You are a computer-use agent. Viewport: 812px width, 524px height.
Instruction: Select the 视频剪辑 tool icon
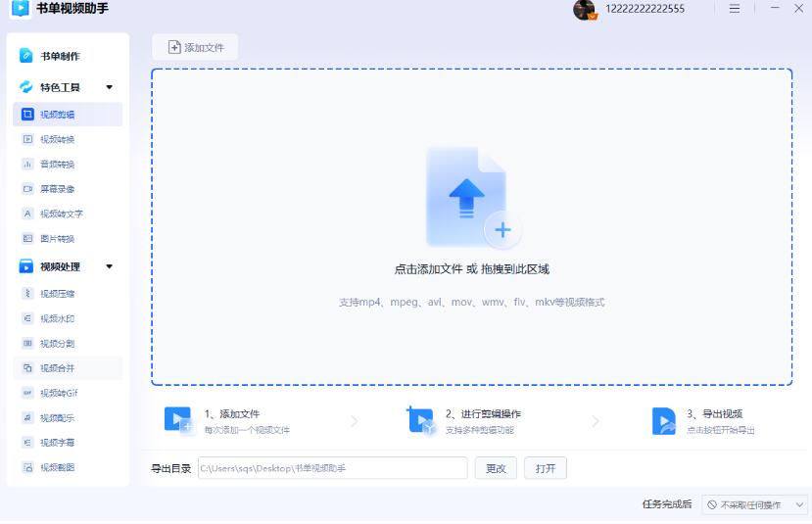coord(27,114)
